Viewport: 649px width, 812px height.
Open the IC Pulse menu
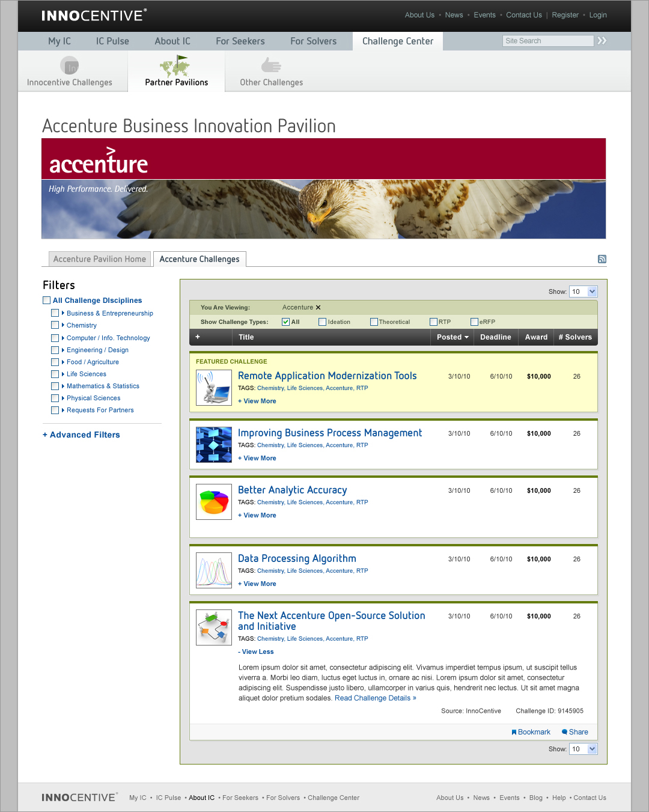[112, 41]
